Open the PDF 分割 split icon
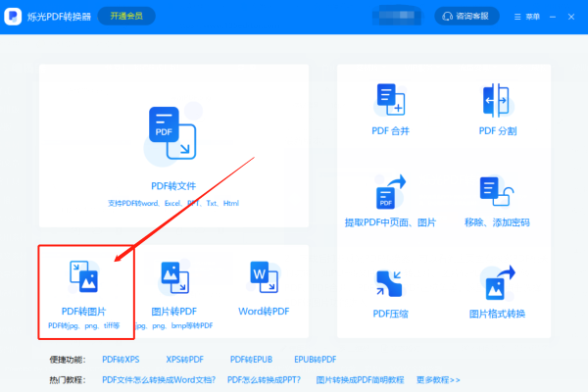Viewport: 588px width, 392px height. (496, 100)
